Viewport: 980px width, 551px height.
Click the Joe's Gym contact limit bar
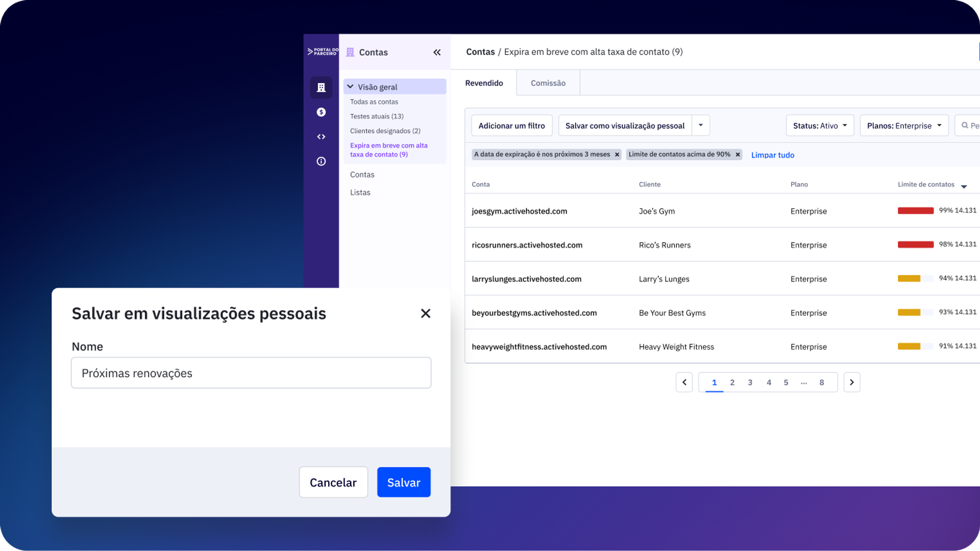pyautogui.click(x=916, y=211)
